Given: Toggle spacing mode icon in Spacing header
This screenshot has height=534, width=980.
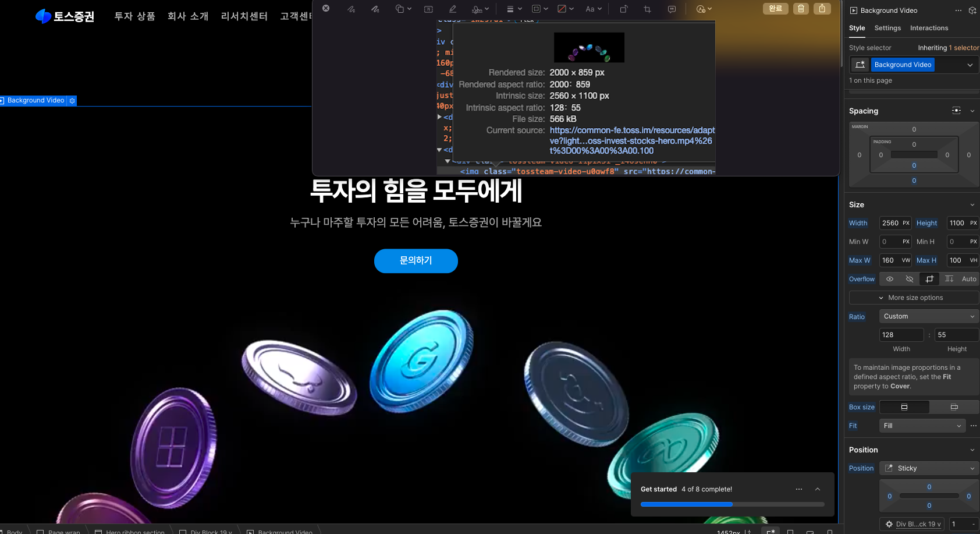Looking at the screenshot, I should (x=956, y=111).
